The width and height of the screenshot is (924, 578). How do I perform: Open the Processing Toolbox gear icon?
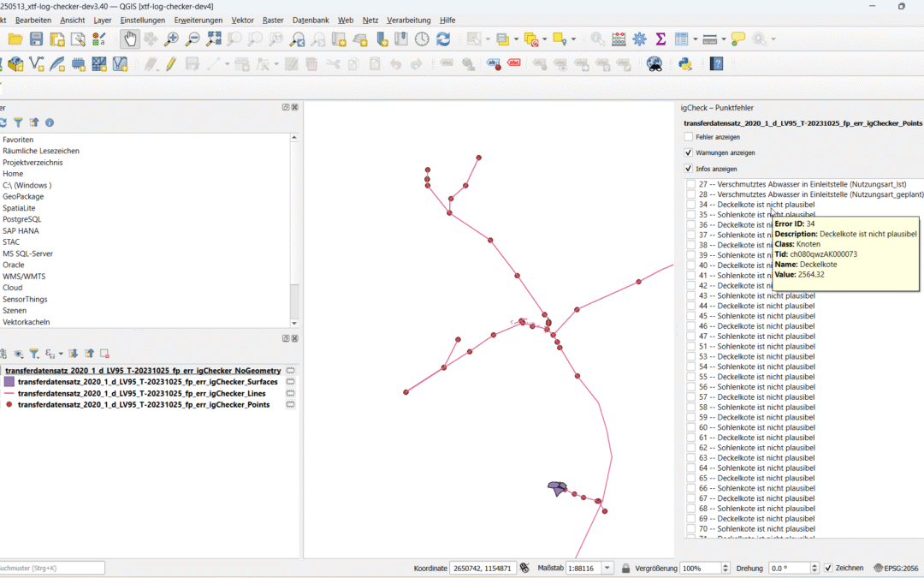click(639, 39)
